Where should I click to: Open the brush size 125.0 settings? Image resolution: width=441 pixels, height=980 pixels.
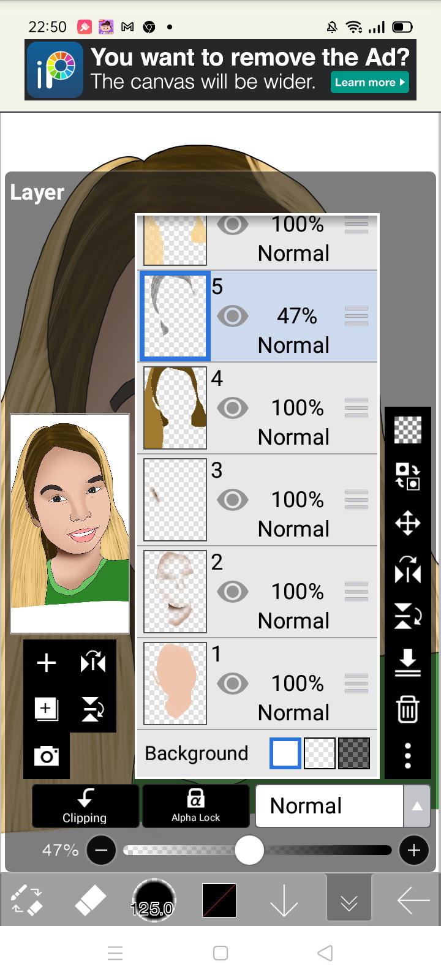(x=154, y=901)
